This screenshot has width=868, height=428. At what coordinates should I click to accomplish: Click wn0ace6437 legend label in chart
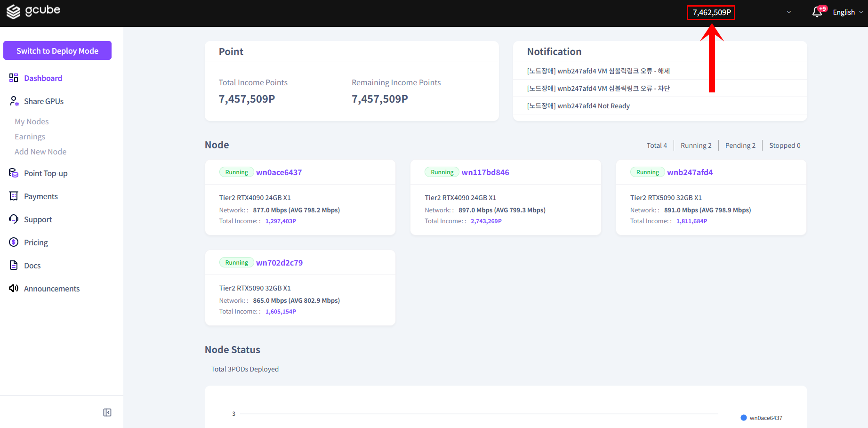(766, 418)
